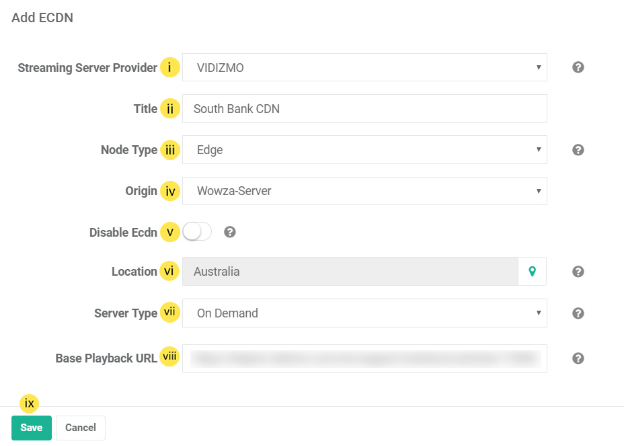The image size is (624, 446).
Task: Click help icon beside Node Type dropdown
Action: coord(578,150)
